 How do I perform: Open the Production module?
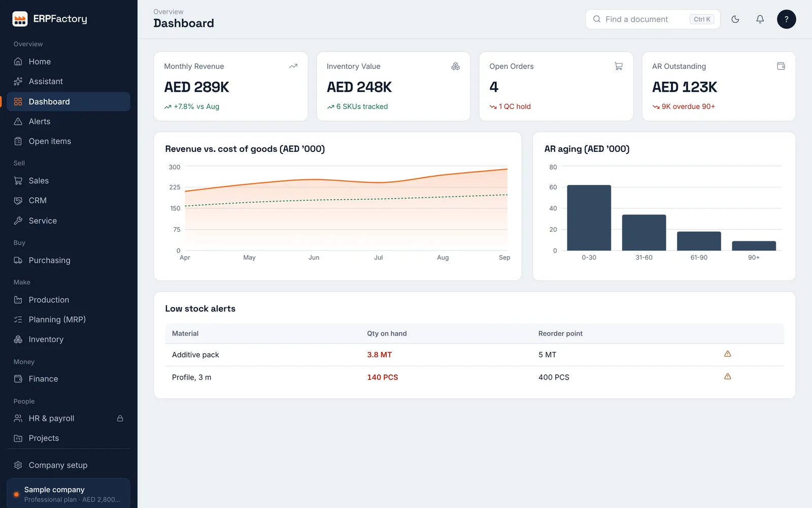[x=69, y=300]
